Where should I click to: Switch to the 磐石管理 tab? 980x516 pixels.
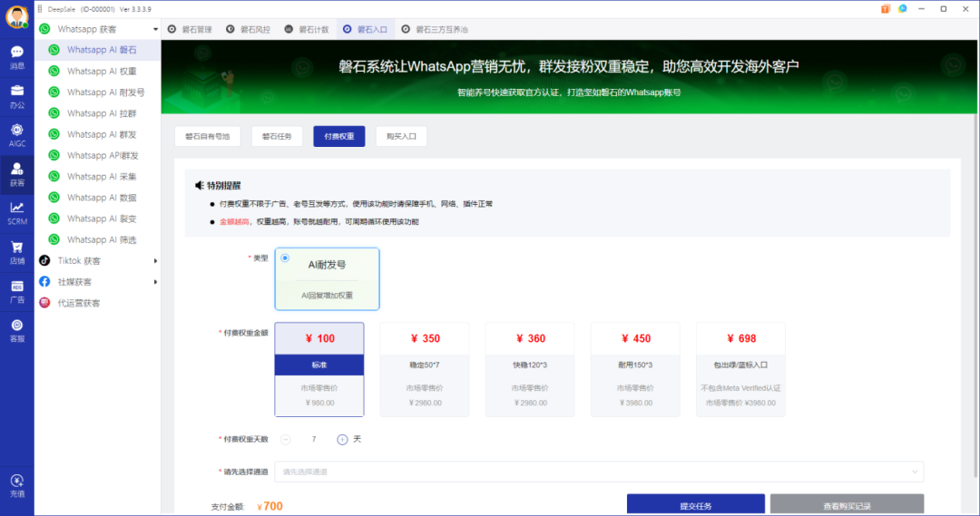click(190, 29)
